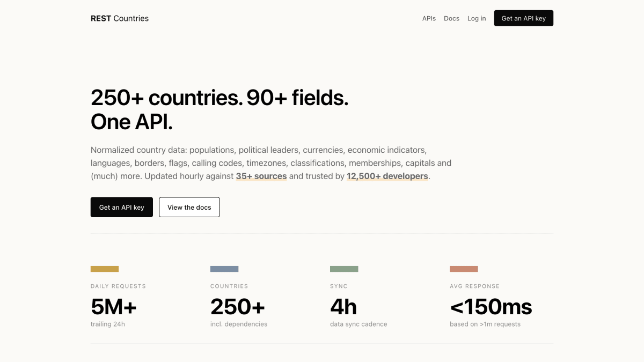Open the REST Countries home logo
The image size is (644, 362).
[x=120, y=18]
